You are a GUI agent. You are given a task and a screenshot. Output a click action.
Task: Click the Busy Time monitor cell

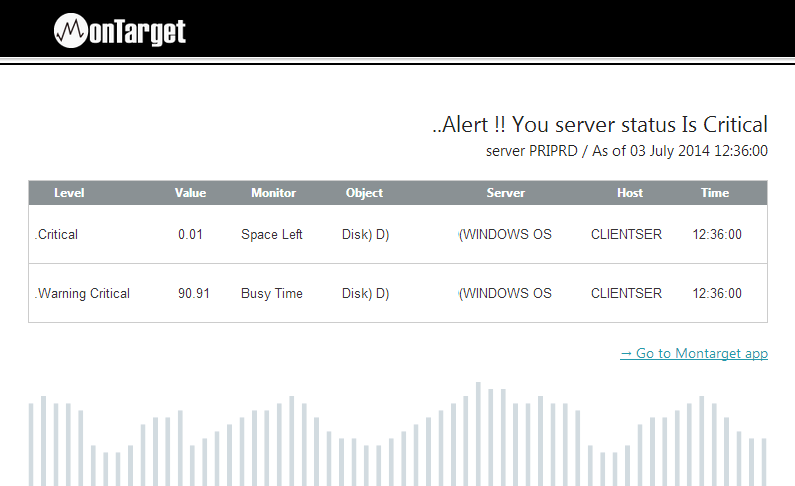coord(272,293)
